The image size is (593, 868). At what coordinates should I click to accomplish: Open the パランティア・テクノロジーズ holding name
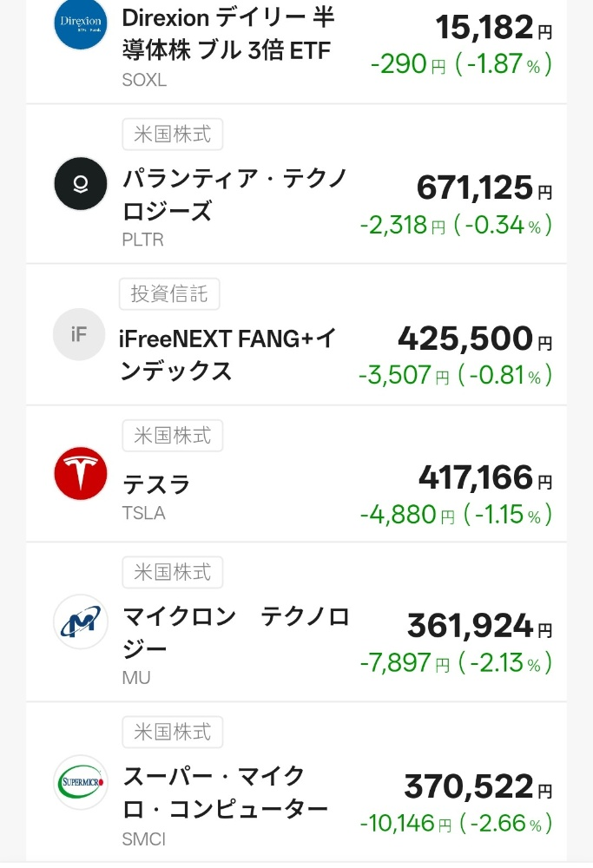pos(234,194)
